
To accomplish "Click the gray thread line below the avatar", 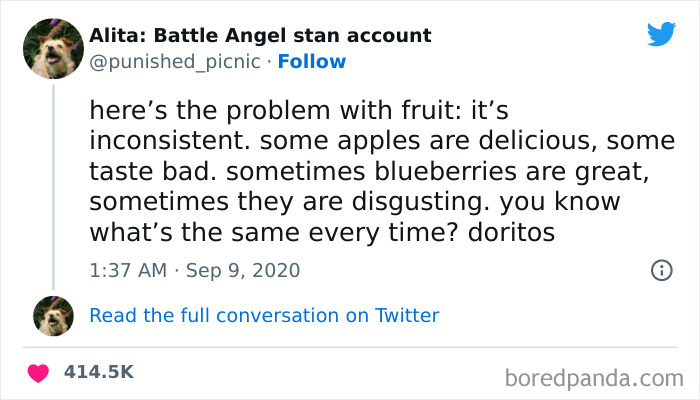I will (52, 180).
